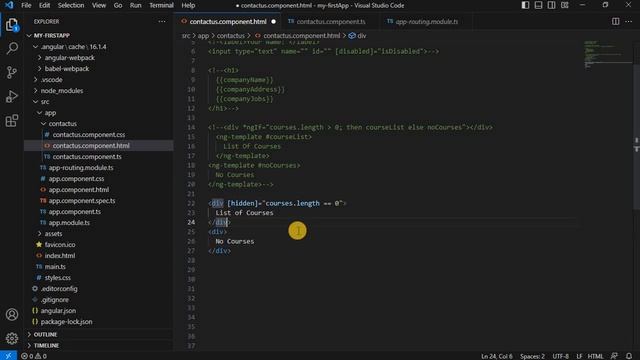The image size is (640, 360).
Task: Switch to contactus.component.ts tab
Action: click(x=331, y=21)
